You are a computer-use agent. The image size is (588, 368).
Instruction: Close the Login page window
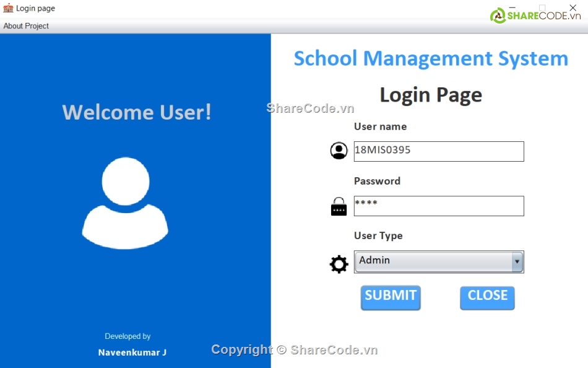point(573,8)
